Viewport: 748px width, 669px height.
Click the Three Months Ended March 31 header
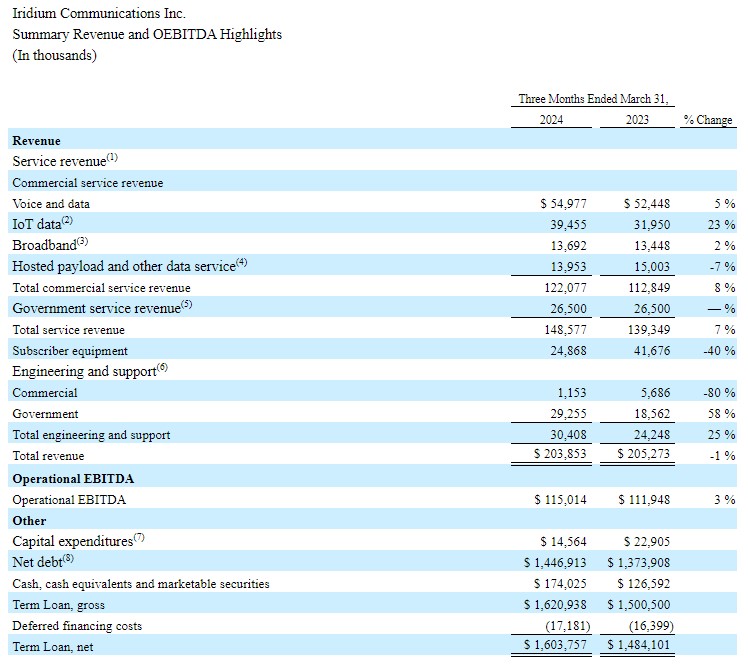click(x=594, y=99)
